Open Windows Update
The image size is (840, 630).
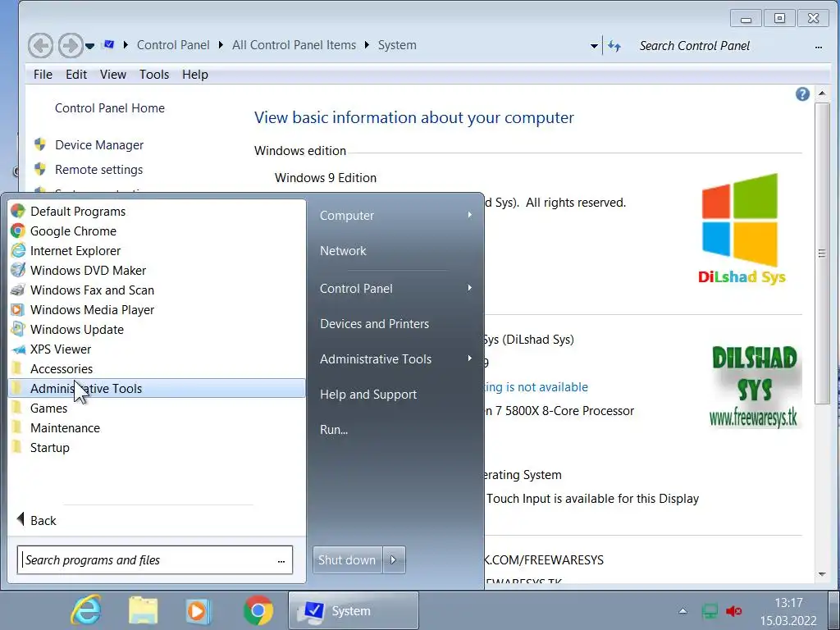pos(157,330)
